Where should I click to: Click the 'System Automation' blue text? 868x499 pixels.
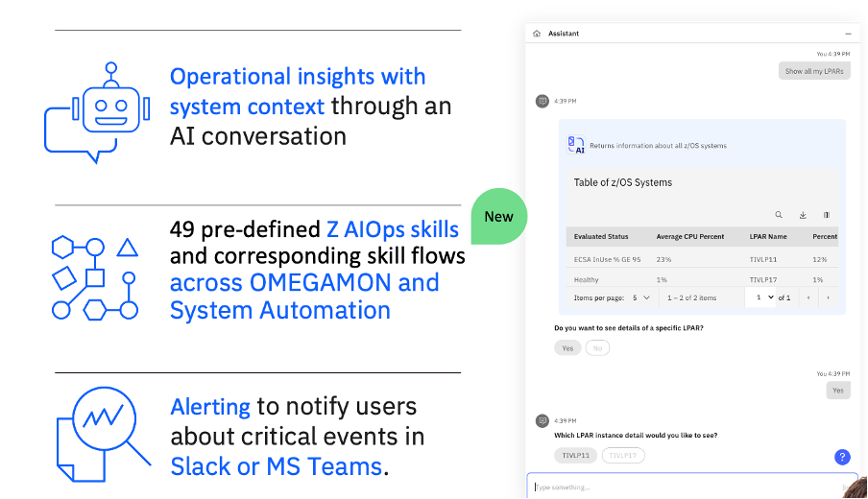coord(280,310)
